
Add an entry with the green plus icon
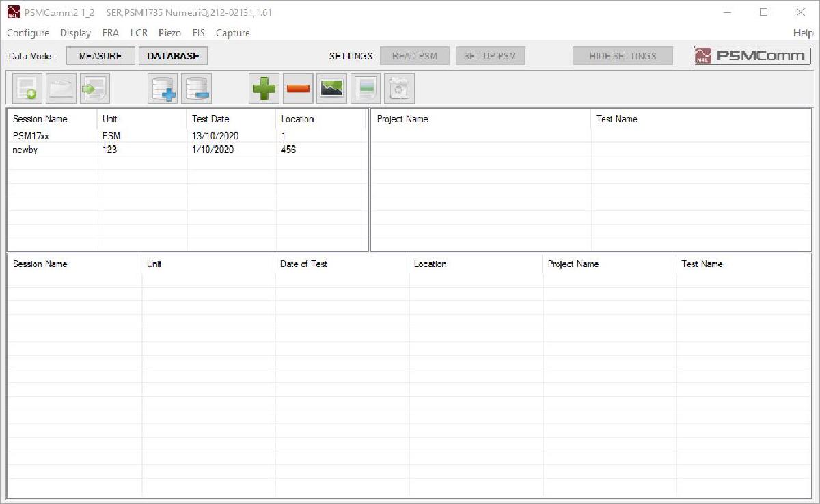(x=264, y=88)
